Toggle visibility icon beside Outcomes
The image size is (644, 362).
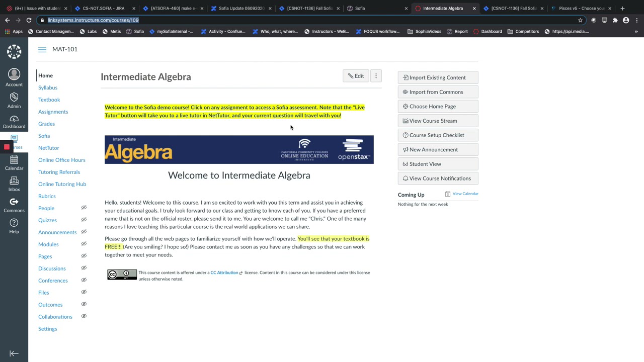84,304
